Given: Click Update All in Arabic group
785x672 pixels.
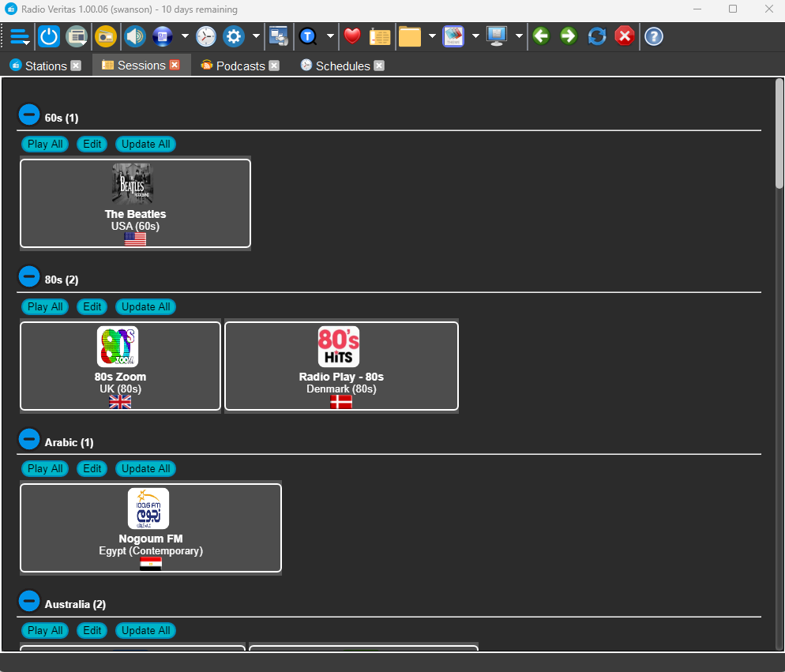Looking at the screenshot, I should tap(145, 468).
